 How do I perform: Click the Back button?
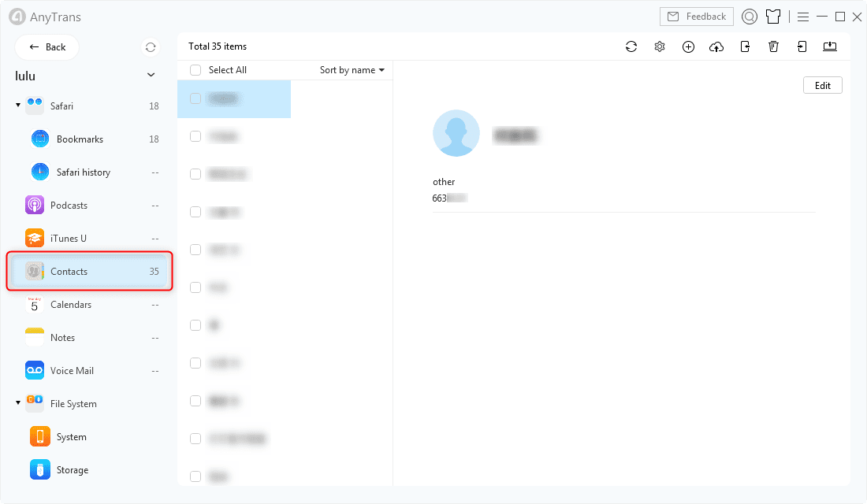[47, 47]
